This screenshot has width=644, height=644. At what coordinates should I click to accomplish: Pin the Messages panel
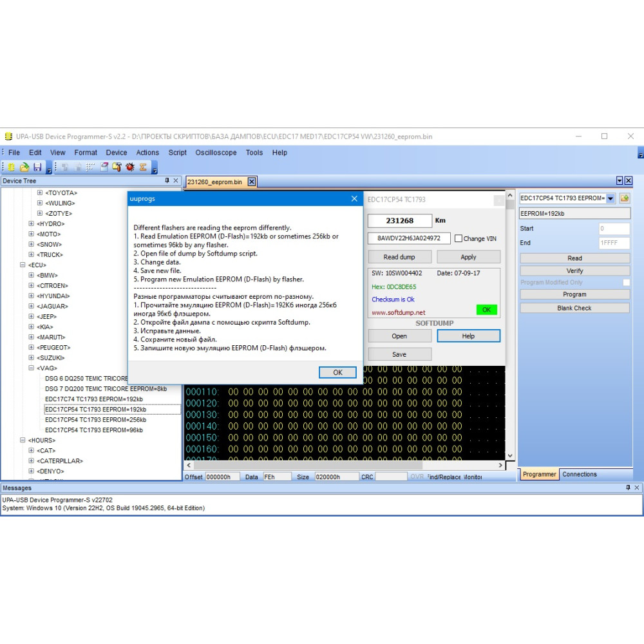click(628, 488)
